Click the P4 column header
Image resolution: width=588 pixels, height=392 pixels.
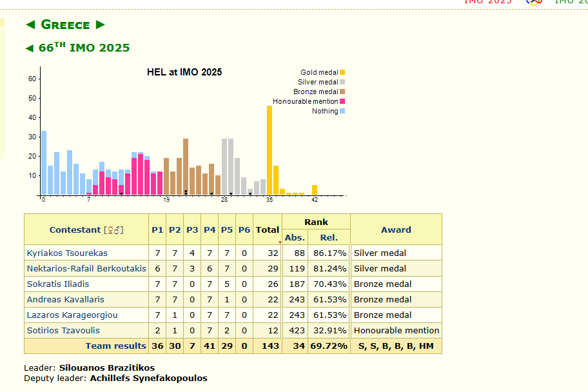(x=210, y=230)
